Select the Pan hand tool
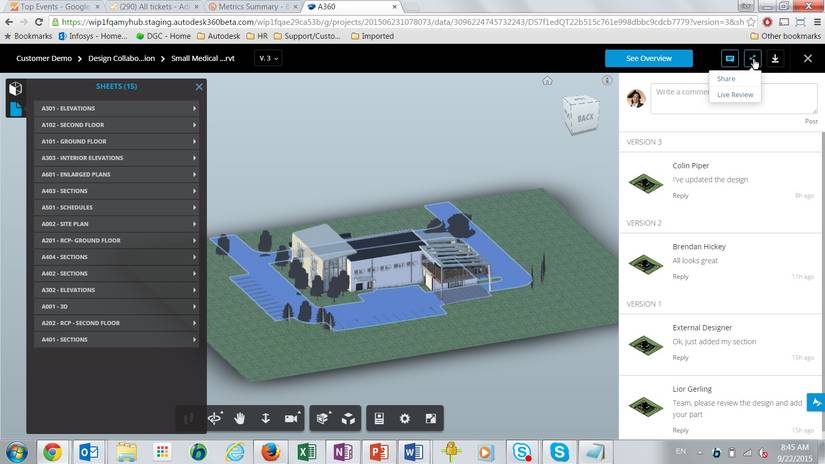 click(240, 418)
